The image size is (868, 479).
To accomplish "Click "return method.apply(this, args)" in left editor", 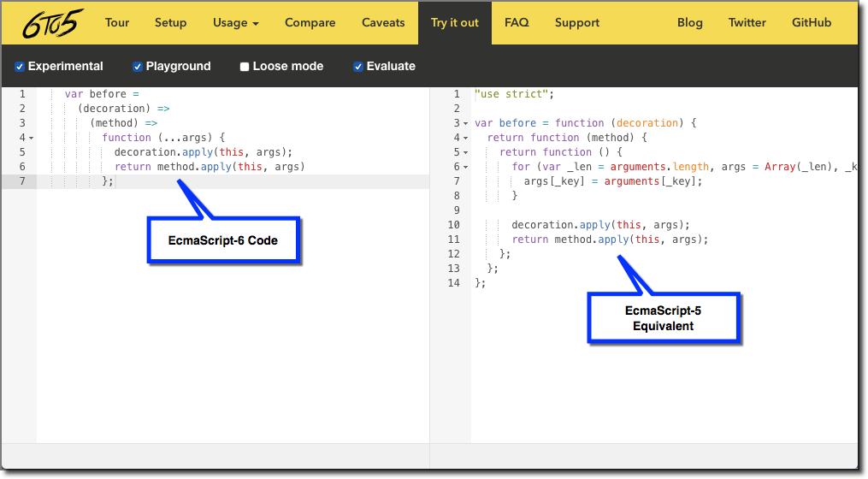I will point(210,167).
